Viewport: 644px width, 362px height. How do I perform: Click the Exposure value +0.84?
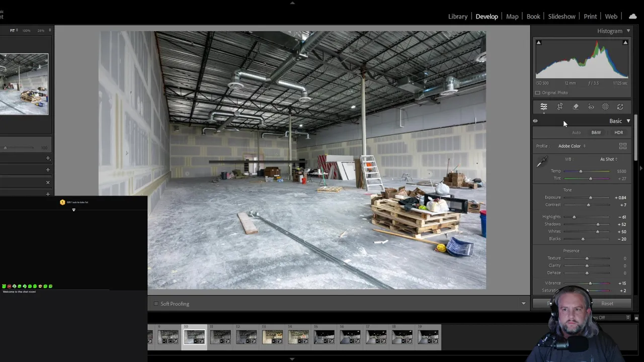tap(620, 198)
